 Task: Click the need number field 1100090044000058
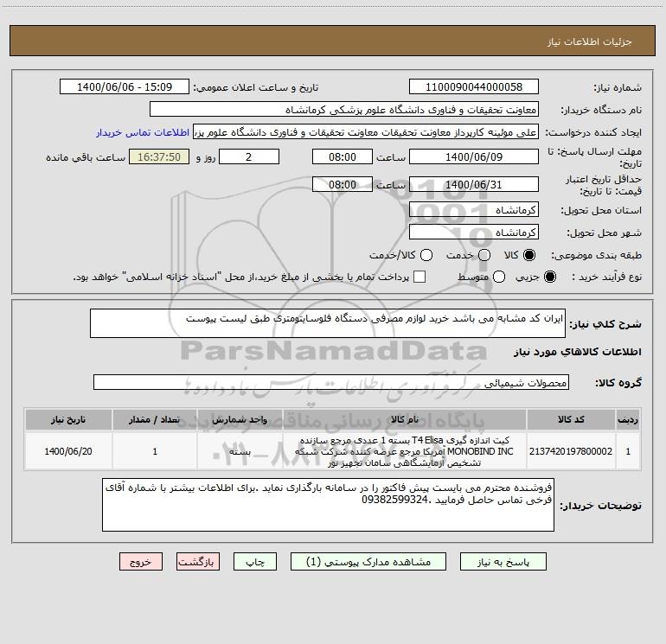coord(474,86)
